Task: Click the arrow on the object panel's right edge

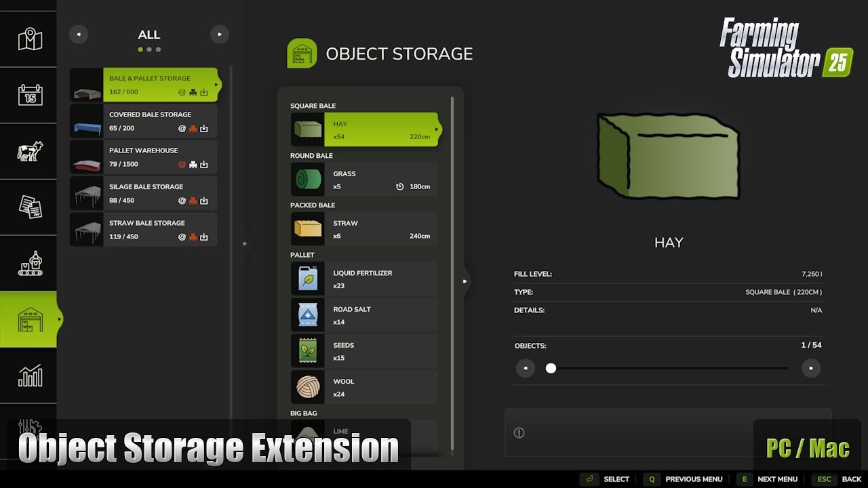Action: click(x=465, y=281)
